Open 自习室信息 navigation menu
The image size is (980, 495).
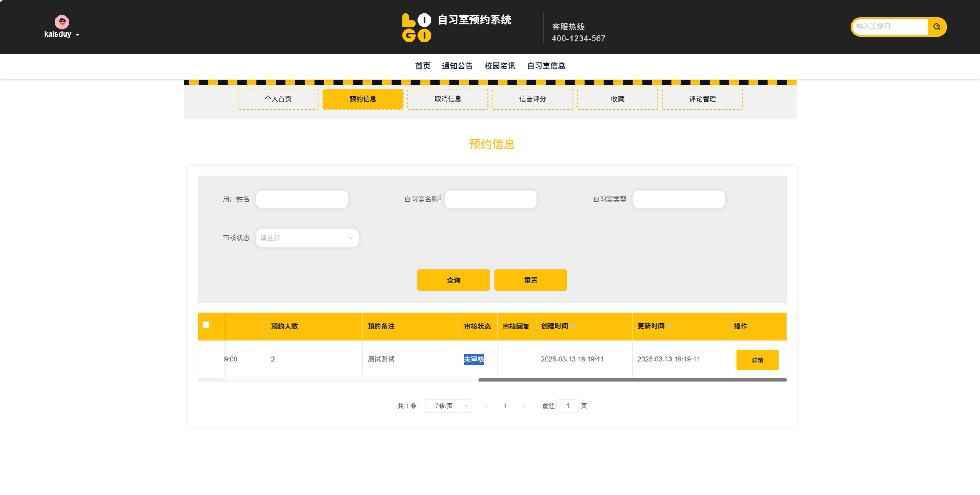pos(546,66)
